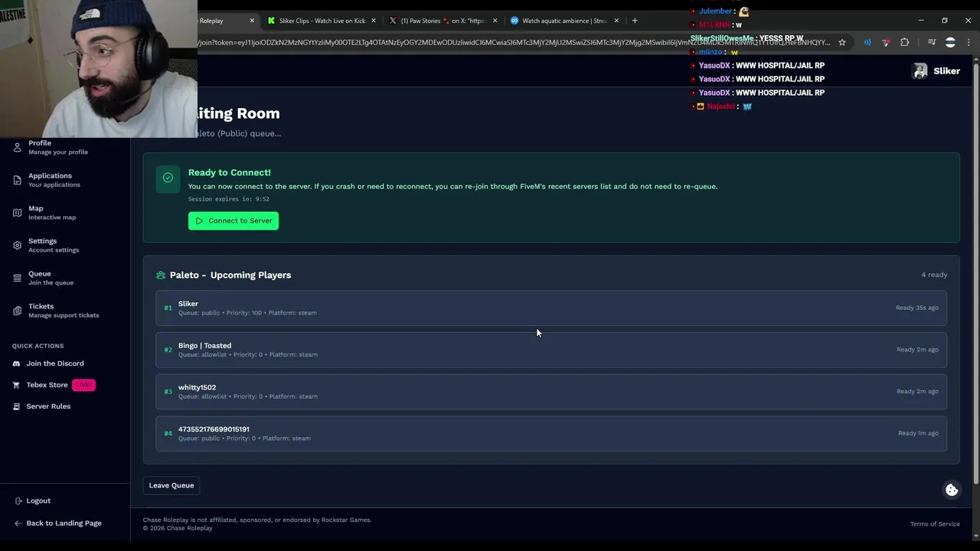Click Logout in sidebar
The image size is (980, 551).
(x=38, y=500)
